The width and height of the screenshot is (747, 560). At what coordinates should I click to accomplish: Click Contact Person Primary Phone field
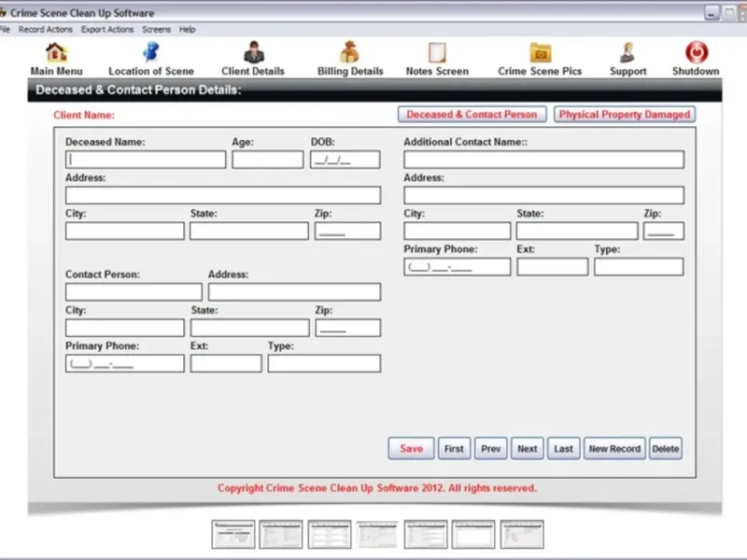tap(125, 363)
